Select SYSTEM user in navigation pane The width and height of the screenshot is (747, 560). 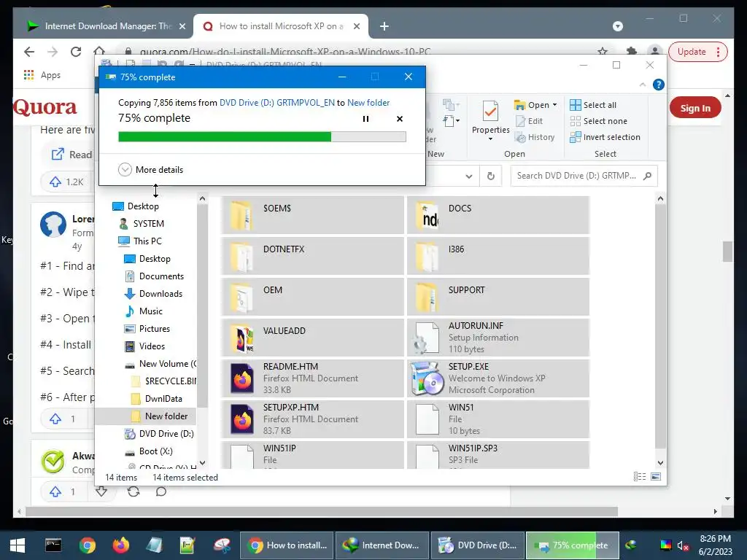(x=141, y=224)
